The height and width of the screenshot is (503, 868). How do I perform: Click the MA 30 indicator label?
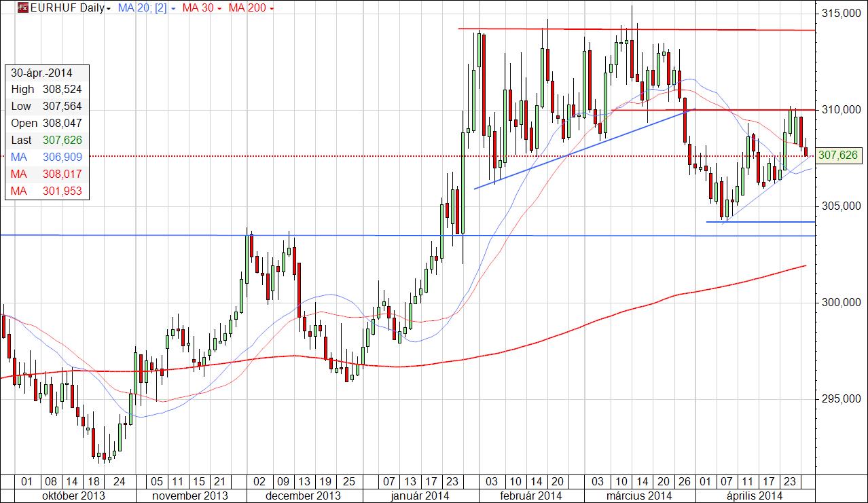(x=200, y=8)
